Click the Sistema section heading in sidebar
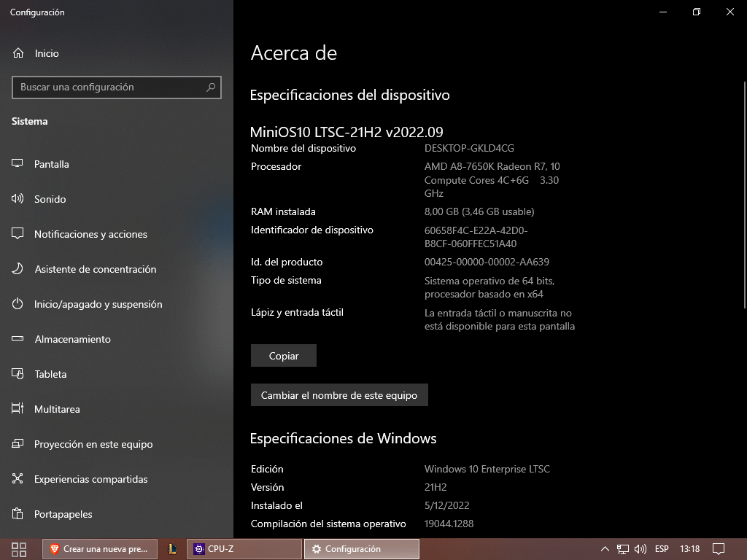The height and width of the screenshot is (560, 747). click(x=29, y=121)
